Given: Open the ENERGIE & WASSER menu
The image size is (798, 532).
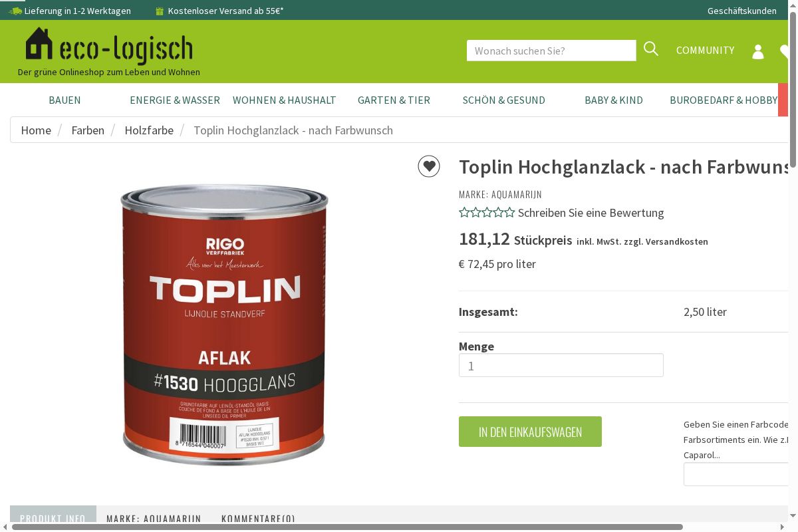Looking at the screenshot, I should point(175,100).
